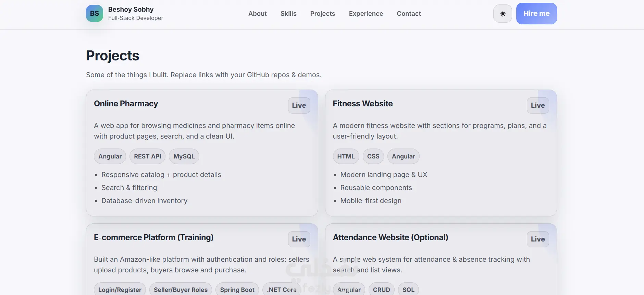Screen dimensions: 644x295
Task: Navigate to the Experience section
Action: 366,14
